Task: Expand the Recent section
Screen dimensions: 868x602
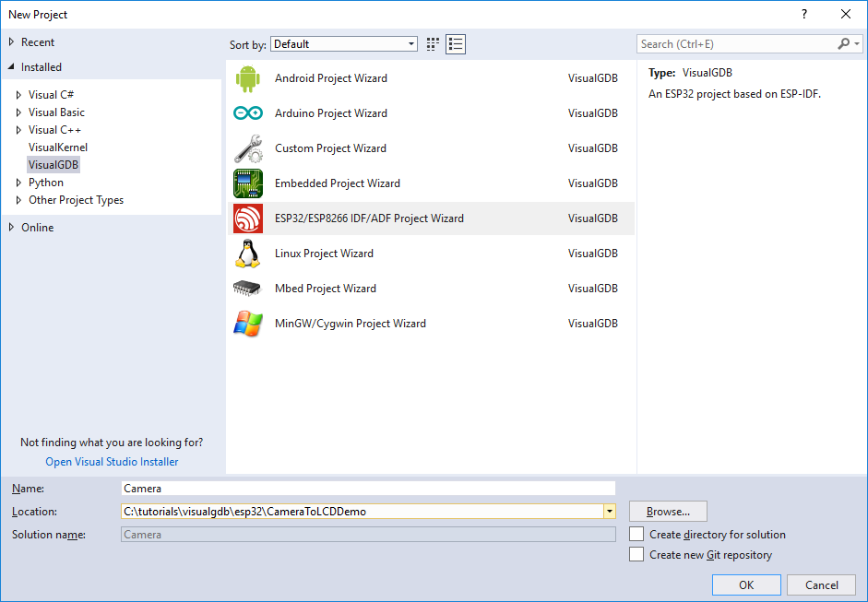Action: click(11, 42)
